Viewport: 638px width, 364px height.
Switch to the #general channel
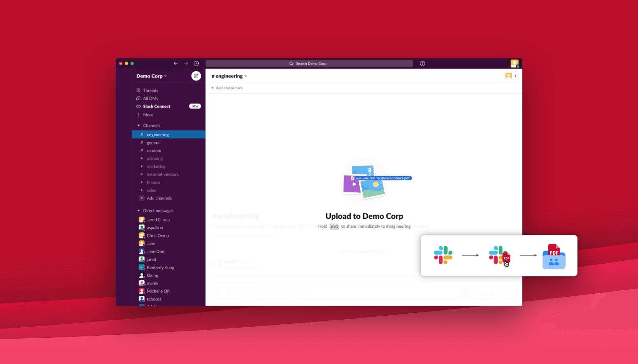point(153,143)
